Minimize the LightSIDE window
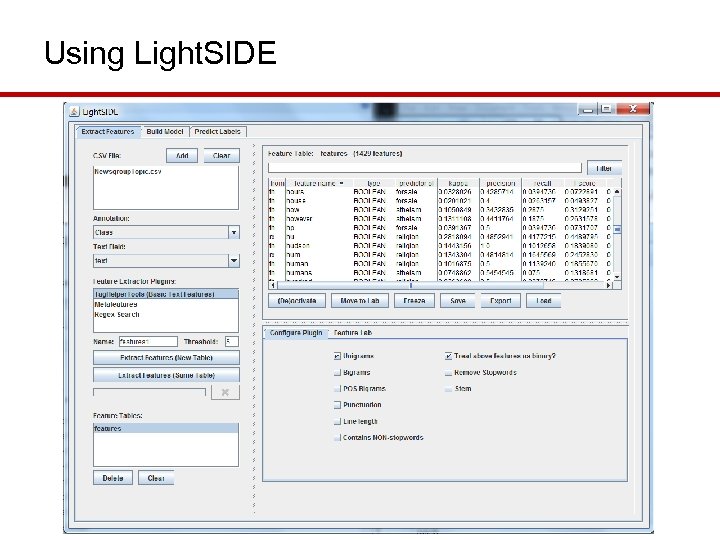Screen dimensions: 720x540 click(x=588, y=109)
